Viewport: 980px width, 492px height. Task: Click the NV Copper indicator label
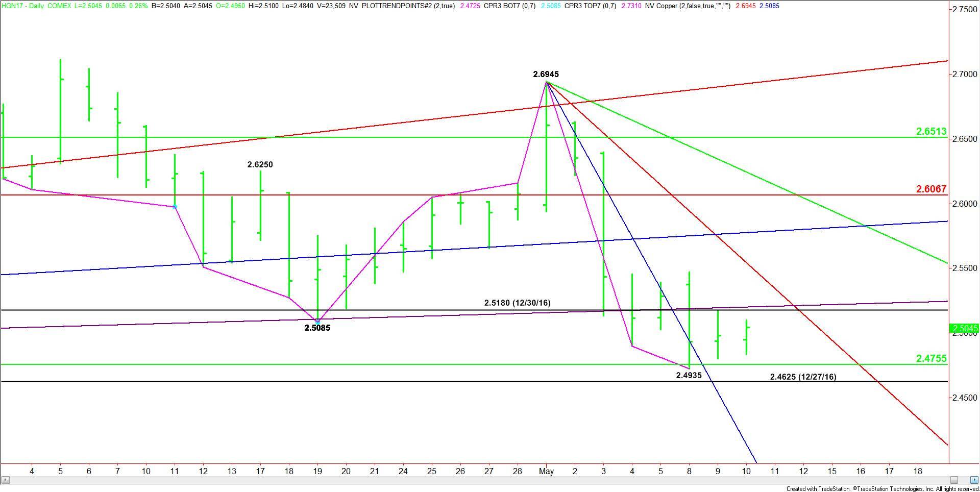click(688, 6)
